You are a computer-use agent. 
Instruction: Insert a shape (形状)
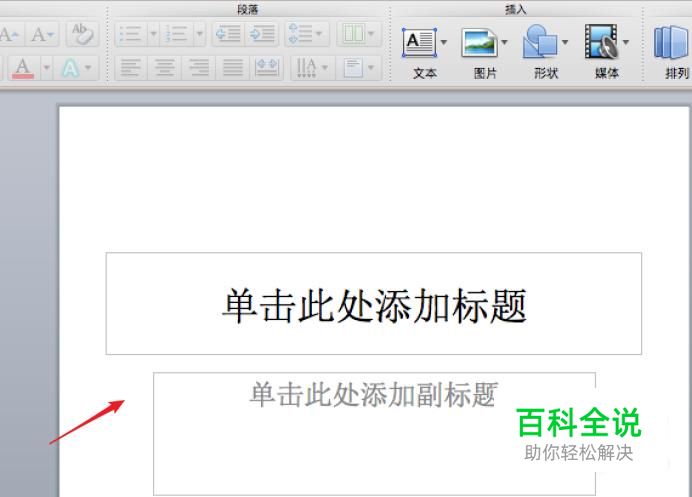(x=540, y=43)
